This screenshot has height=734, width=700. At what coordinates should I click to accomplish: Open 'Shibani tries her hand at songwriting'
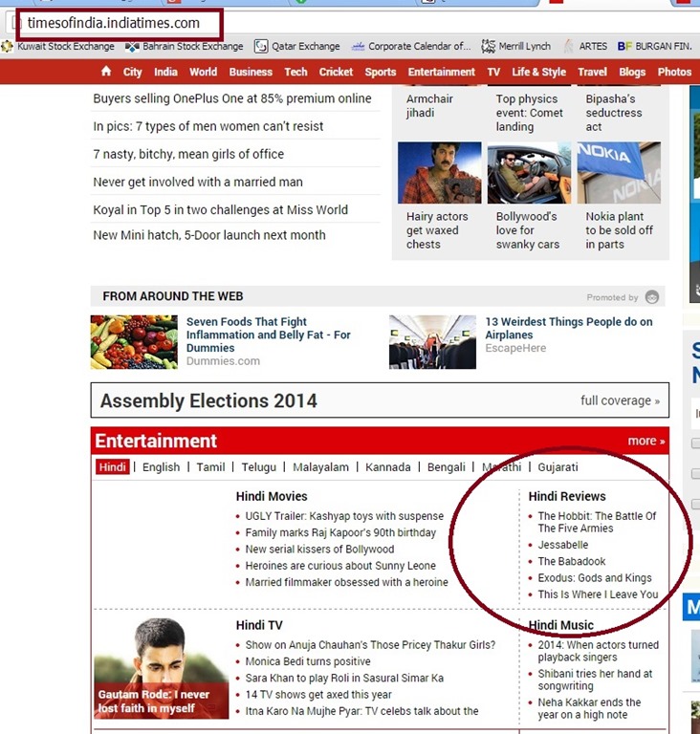click(595, 680)
